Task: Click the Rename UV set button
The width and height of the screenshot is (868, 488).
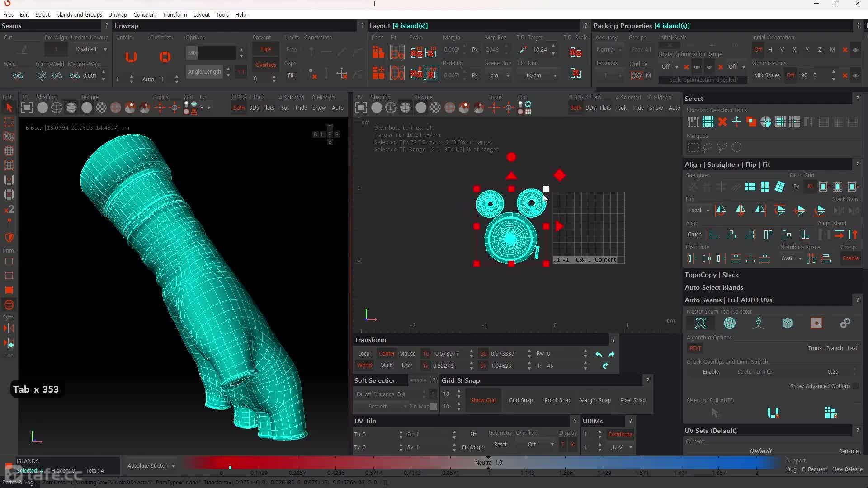Action: (x=848, y=451)
